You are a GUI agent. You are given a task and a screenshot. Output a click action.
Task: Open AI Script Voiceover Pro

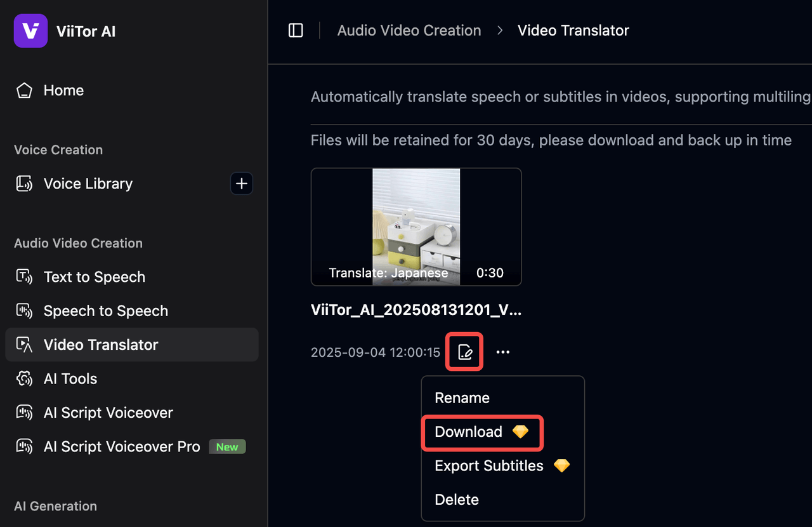tap(122, 447)
